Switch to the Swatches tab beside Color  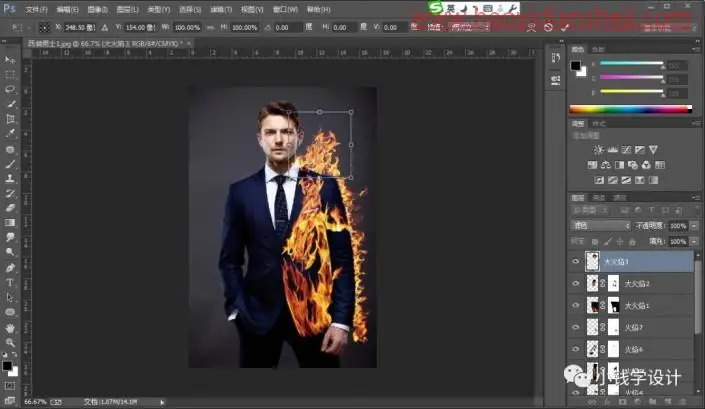tap(598, 49)
